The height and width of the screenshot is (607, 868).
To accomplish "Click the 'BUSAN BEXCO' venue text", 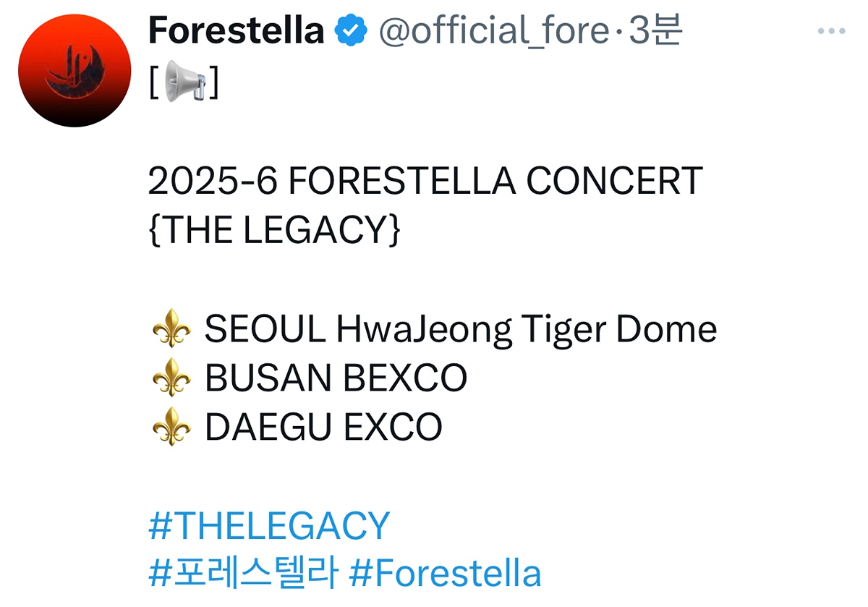I will pos(336,378).
